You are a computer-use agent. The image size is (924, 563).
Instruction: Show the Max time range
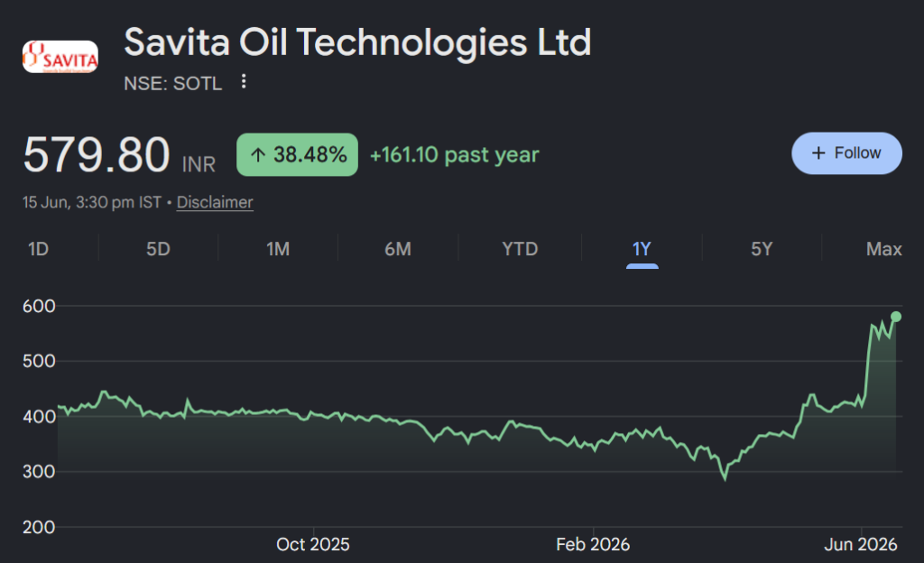tap(884, 249)
